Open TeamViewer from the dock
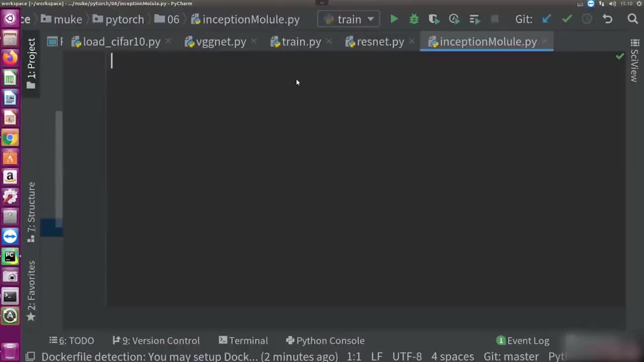This screenshot has width=644, height=362. click(x=10, y=236)
